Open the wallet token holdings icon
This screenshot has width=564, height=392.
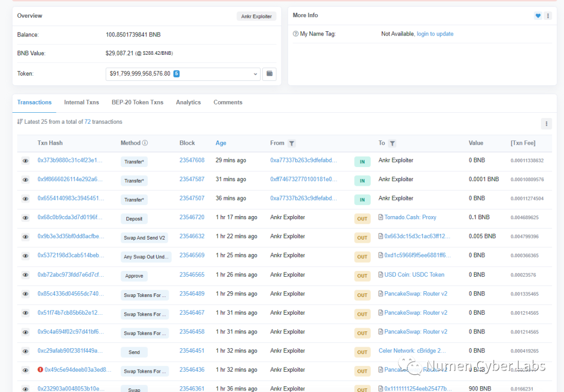click(269, 74)
